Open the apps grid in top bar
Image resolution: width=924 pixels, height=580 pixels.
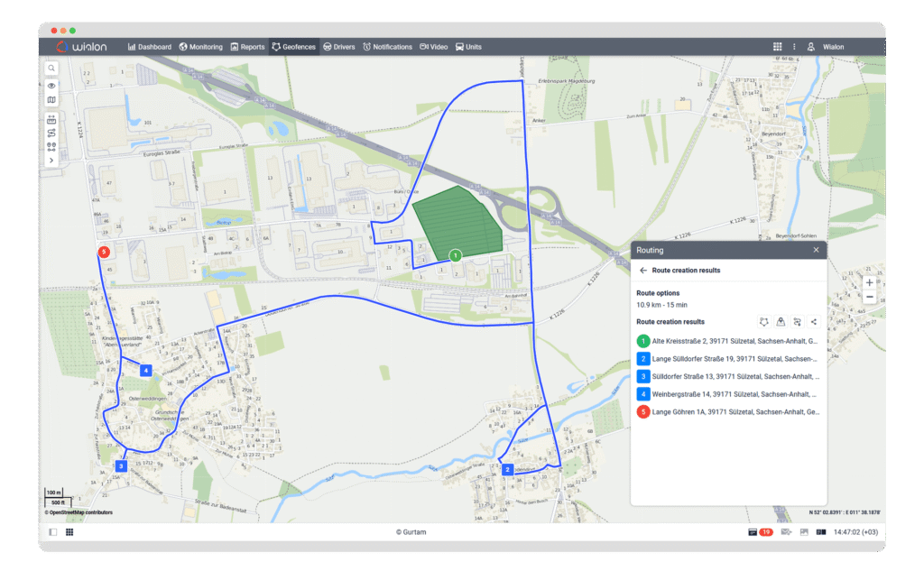778,47
